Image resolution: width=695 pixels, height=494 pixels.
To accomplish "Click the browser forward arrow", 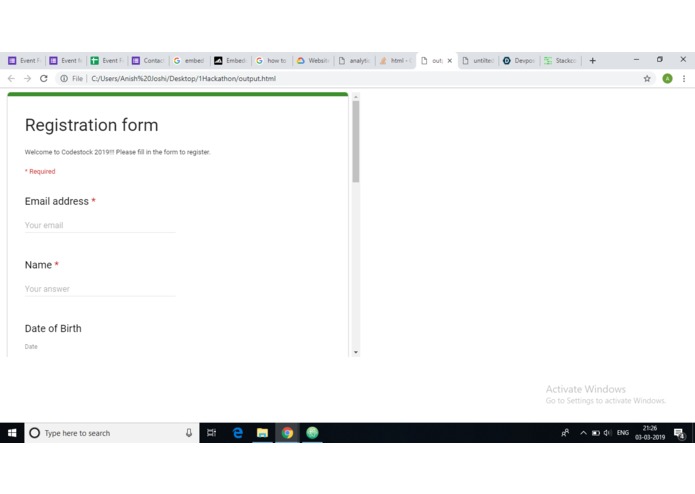I will (27, 78).
